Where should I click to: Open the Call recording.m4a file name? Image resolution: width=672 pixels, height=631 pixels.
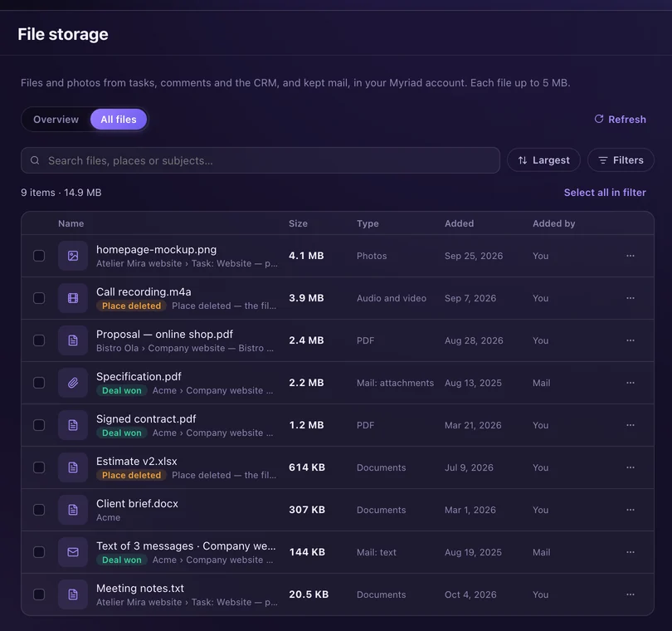pyautogui.click(x=144, y=292)
